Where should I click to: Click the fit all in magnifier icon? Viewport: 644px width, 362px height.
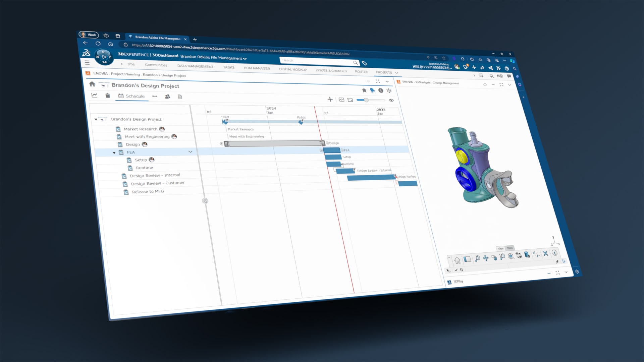coord(477,258)
